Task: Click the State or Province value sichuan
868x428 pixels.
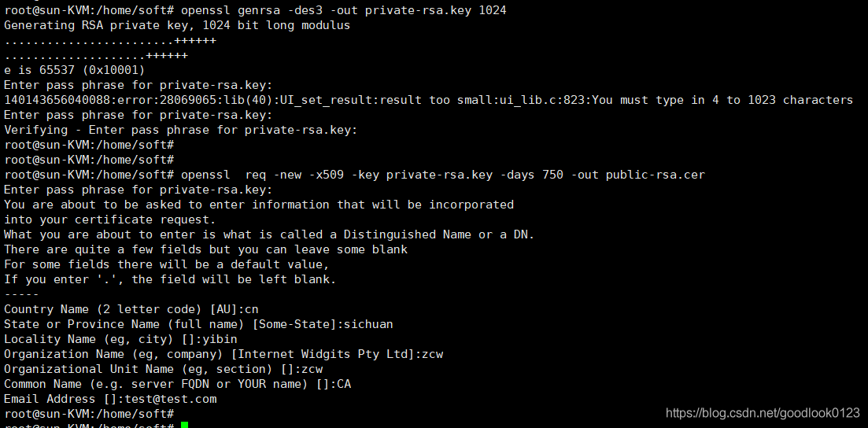Action: point(368,324)
